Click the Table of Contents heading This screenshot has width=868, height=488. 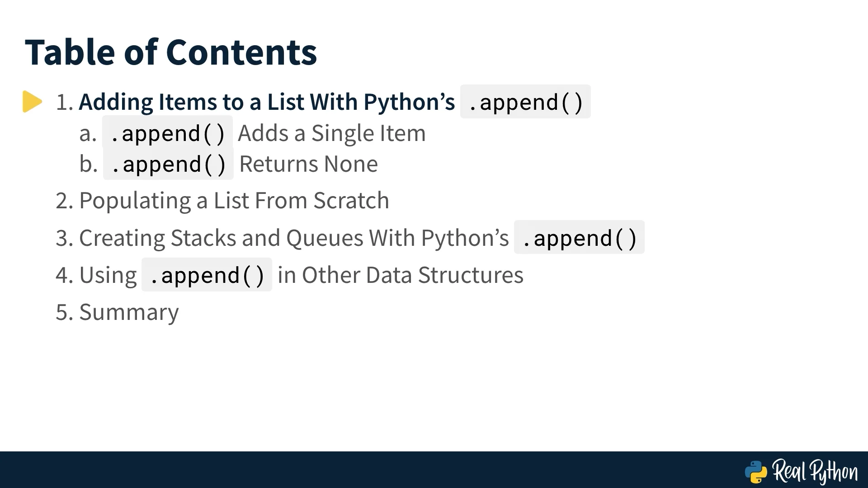pyautogui.click(x=171, y=52)
